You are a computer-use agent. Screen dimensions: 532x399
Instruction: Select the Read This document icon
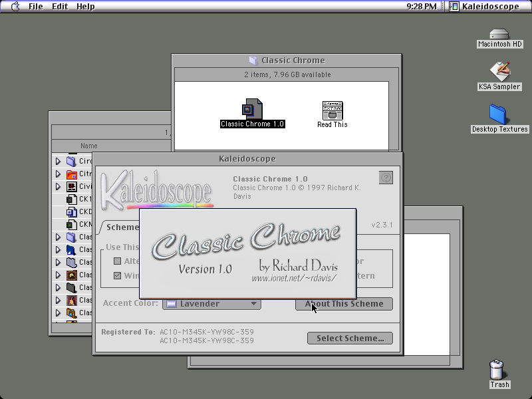point(332,110)
